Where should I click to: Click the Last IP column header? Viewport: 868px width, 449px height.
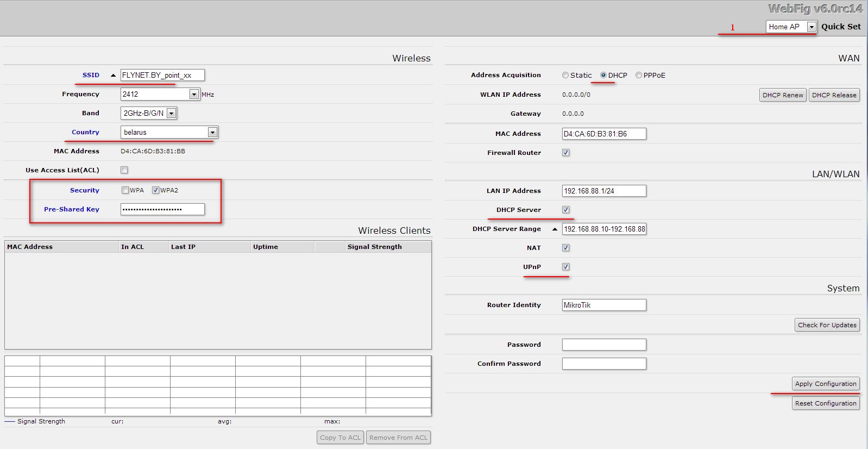tap(210, 247)
